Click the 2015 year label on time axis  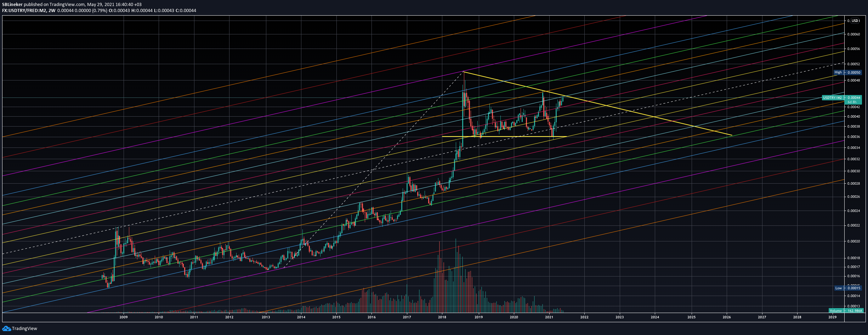pyautogui.click(x=336, y=317)
